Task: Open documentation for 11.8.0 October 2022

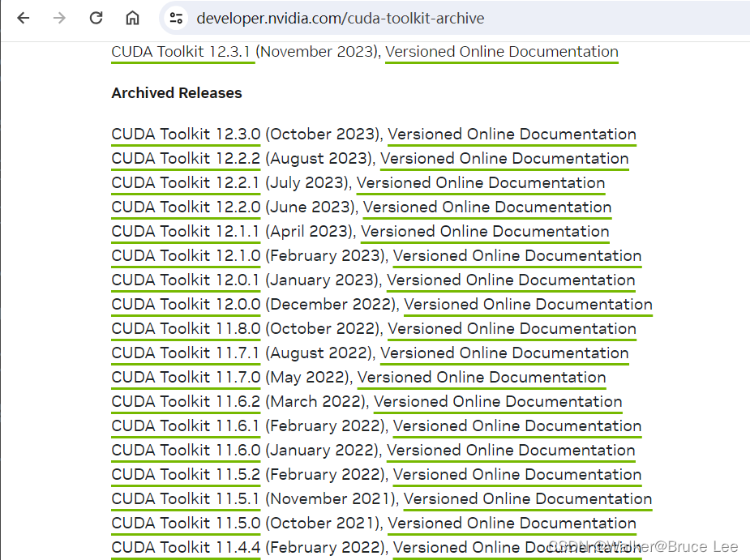Action: [512, 329]
